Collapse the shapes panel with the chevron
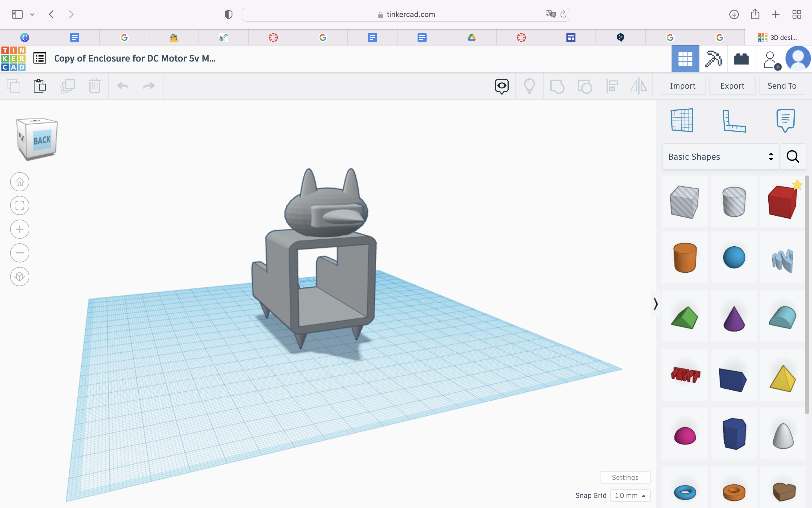 coord(655,304)
